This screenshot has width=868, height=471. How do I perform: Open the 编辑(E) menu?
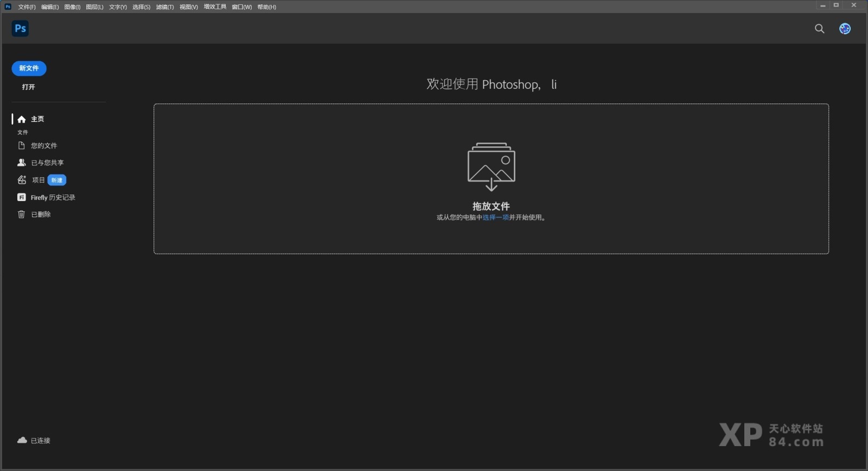(x=50, y=7)
